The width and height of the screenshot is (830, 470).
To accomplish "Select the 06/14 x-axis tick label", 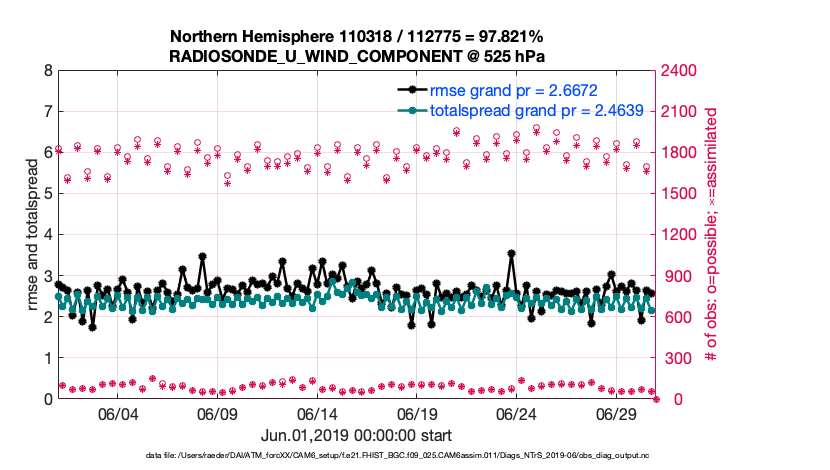I will pyautogui.click(x=316, y=415).
